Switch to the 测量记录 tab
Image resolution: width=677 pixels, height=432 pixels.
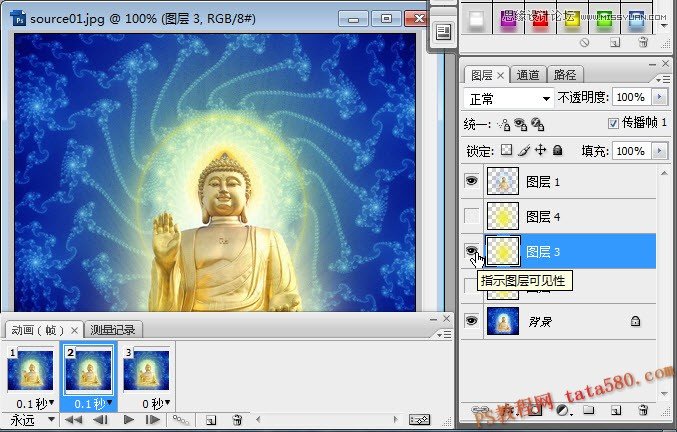tap(113, 330)
